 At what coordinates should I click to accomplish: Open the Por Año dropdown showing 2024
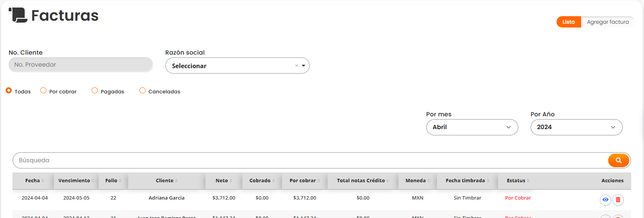(576, 127)
